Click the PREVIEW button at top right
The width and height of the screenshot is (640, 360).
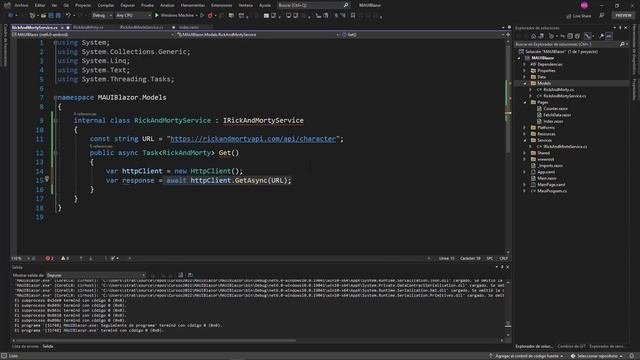point(623,16)
